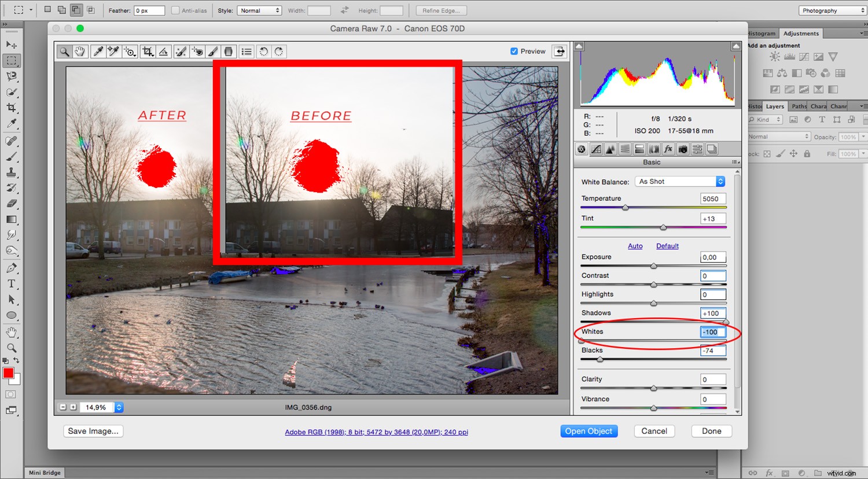Screen dimensions: 868x479
Task: Open the Effects (fx) panel
Action: point(668,149)
